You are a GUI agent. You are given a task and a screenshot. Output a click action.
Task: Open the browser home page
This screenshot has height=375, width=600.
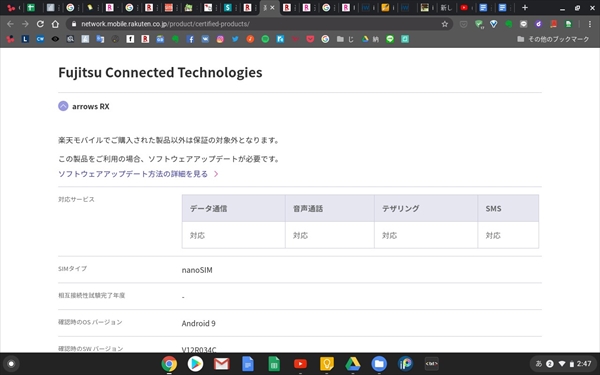55,24
